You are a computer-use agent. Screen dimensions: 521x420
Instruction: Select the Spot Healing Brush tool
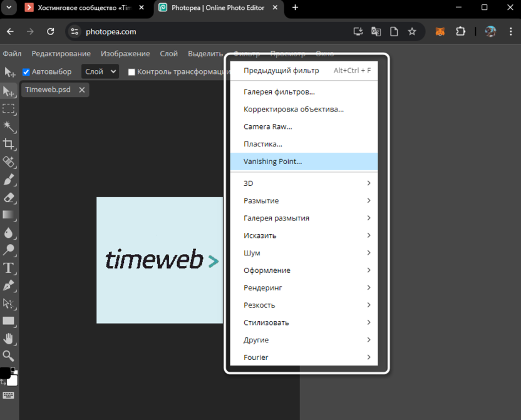click(9, 162)
